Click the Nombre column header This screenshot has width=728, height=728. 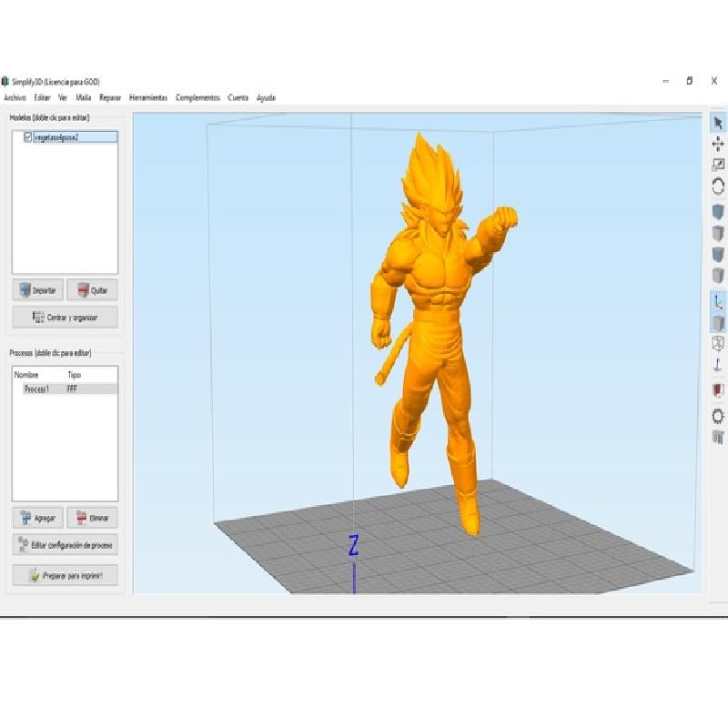click(x=26, y=375)
